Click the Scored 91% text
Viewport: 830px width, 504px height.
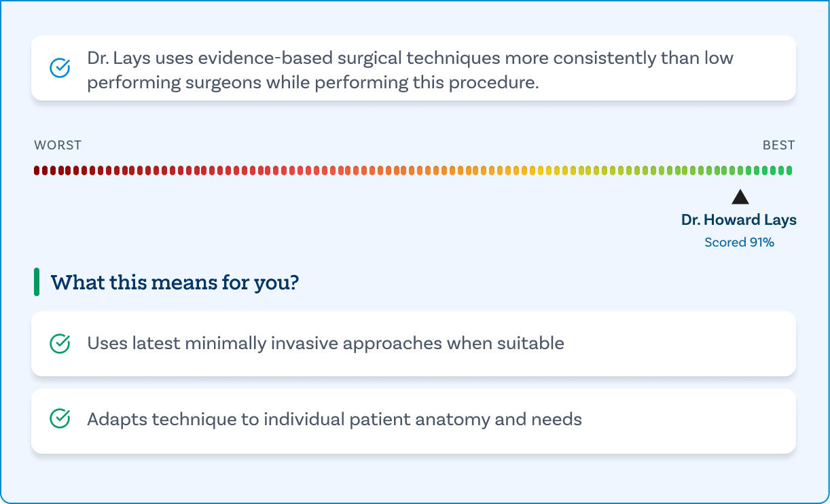[x=739, y=242]
